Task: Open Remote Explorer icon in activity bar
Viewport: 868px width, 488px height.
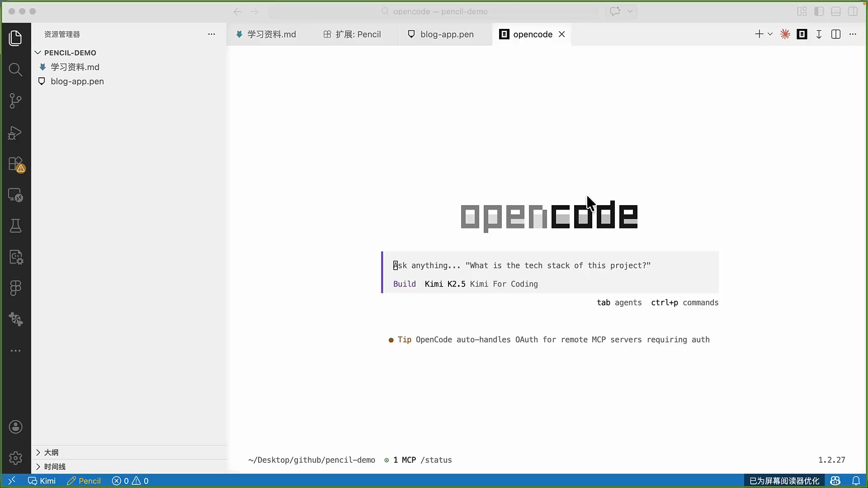Action: pos(15,195)
